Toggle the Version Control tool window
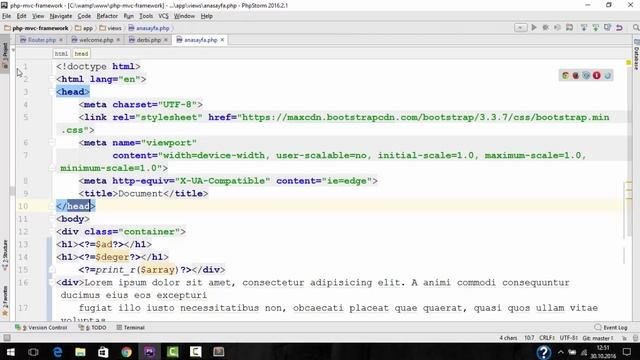 (x=41, y=327)
